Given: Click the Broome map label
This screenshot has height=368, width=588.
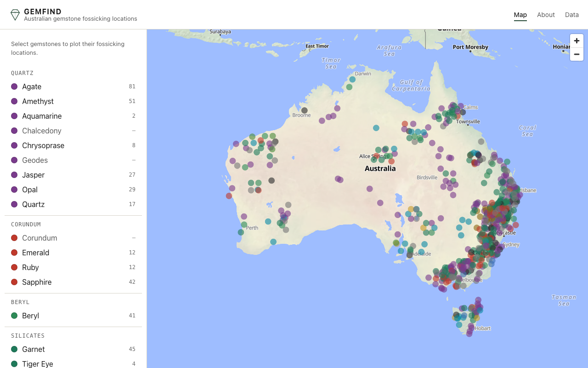Looking at the screenshot, I should (301, 115).
